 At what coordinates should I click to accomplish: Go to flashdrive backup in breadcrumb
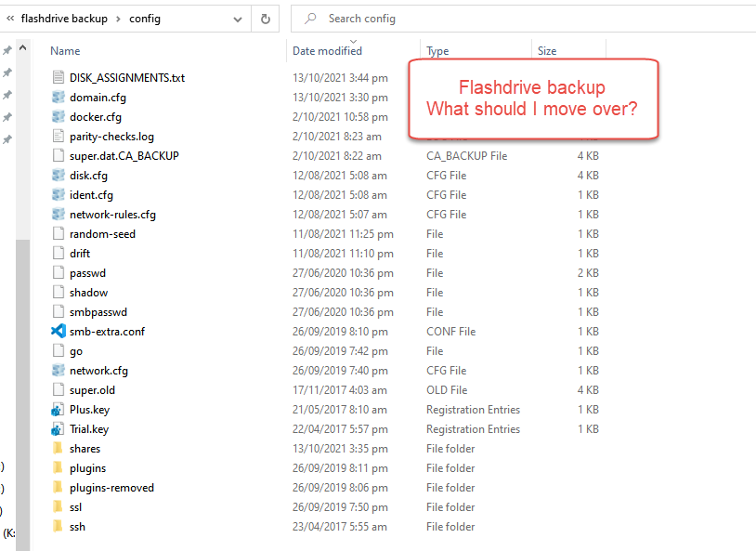click(64, 19)
